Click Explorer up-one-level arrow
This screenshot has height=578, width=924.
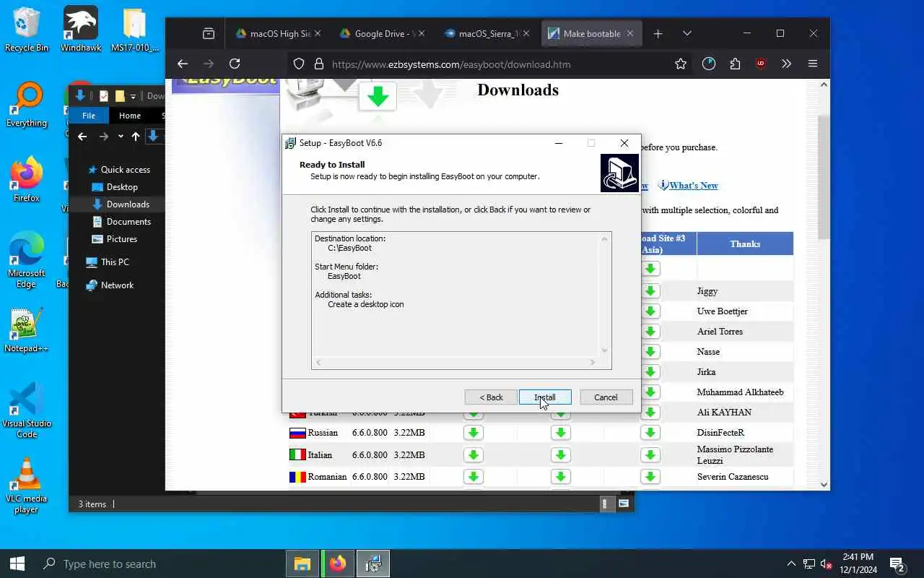coord(136,137)
